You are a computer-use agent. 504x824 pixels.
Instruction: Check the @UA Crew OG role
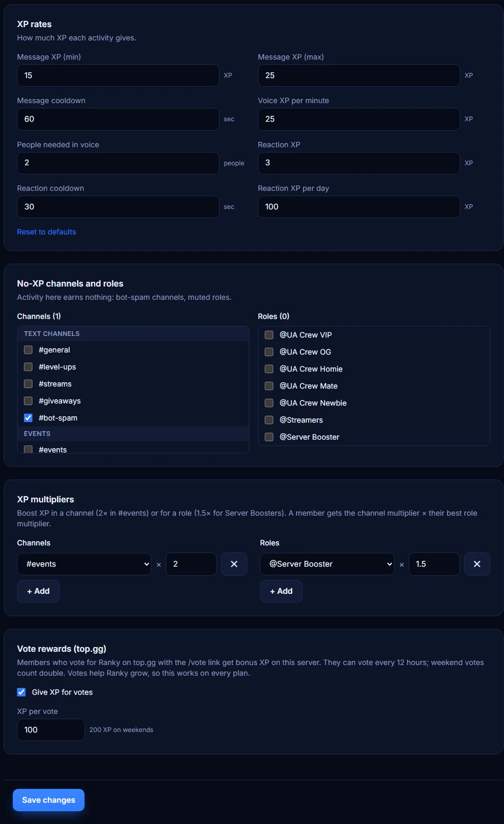tap(269, 352)
